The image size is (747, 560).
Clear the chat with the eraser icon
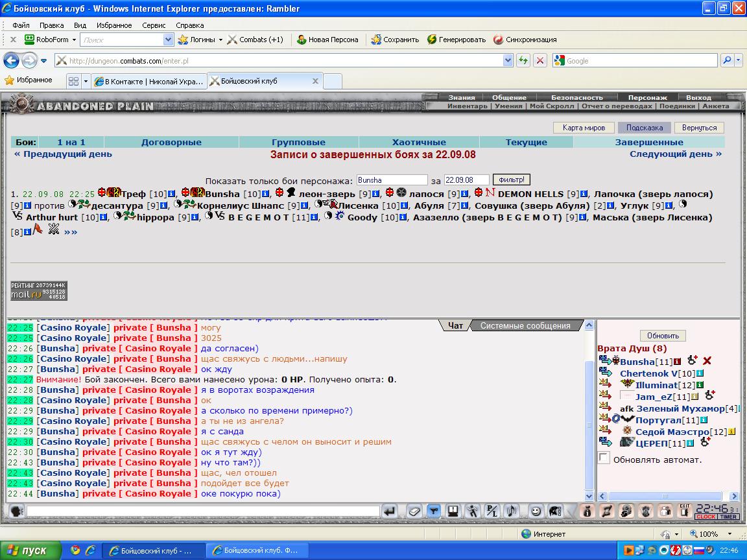414,511
